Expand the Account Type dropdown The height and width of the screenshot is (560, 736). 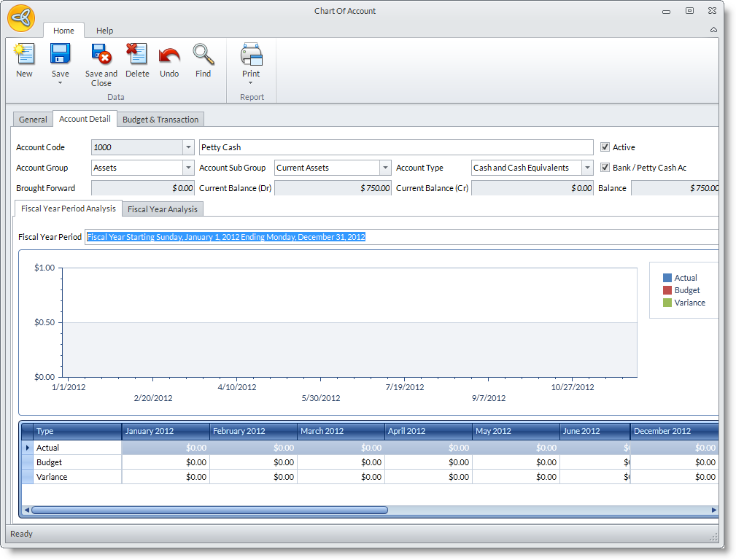pos(587,168)
